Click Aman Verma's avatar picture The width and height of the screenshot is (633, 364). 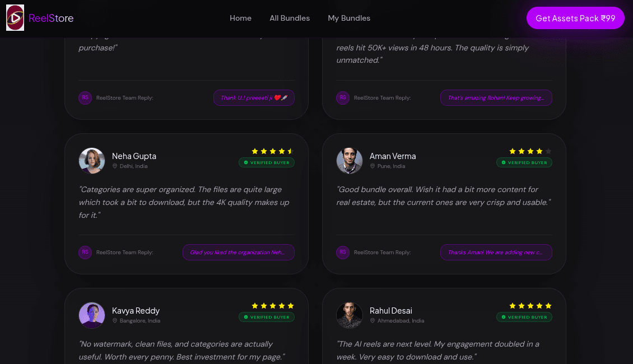pos(349,161)
